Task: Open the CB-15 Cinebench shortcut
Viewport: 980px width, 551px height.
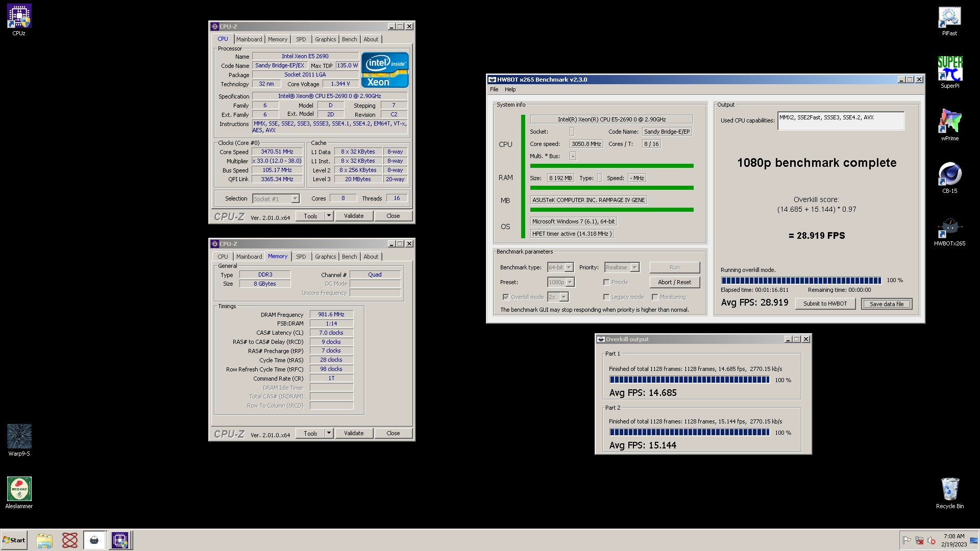Action: tap(949, 178)
